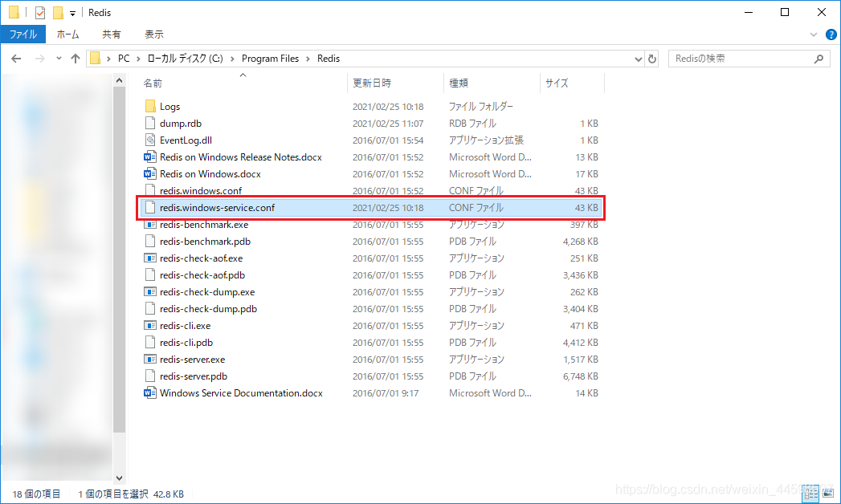The height and width of the screenshot is (504, 841).
Task: Select Word icon of Windows Service Documentation.docx
Action: pyautogui.click(x=150, y=392)
